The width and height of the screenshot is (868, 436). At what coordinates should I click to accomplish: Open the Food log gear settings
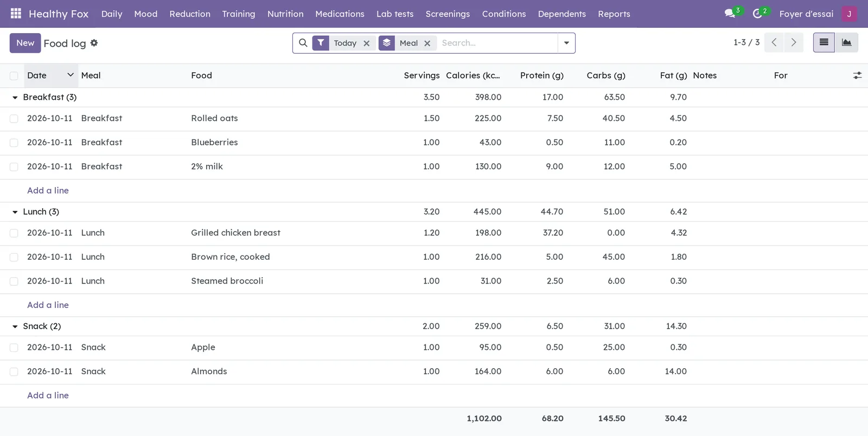coord(94,43)
